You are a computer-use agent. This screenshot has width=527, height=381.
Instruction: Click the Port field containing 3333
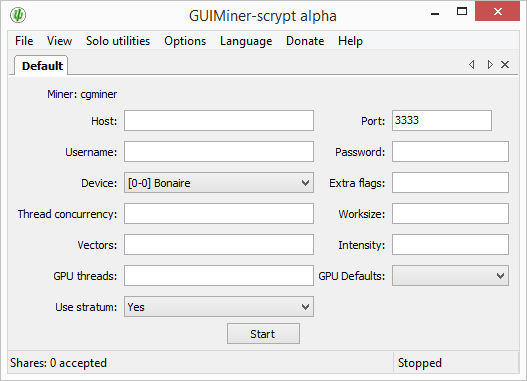point(442,121)
